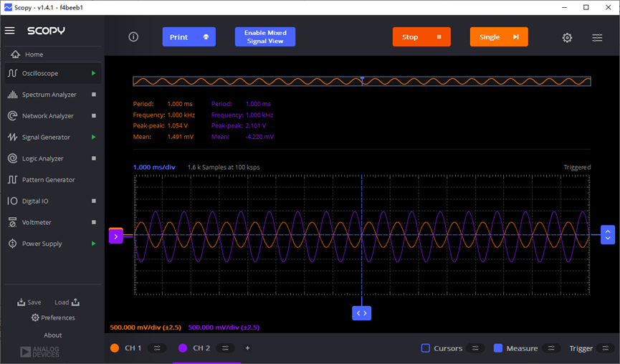Click the CH 2 Peak-peak 2.101 V value
The width and height of the screenshot is (620, 364).
coord(256,125)
